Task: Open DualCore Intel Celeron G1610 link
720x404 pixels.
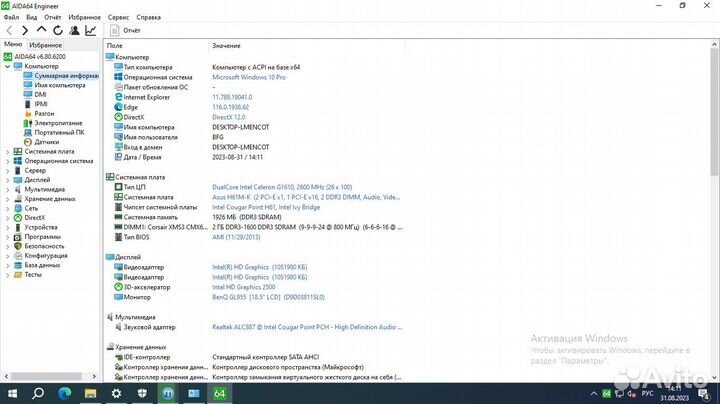Action: [282, 187]
